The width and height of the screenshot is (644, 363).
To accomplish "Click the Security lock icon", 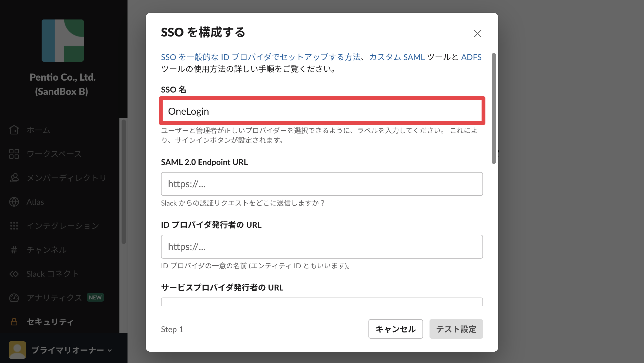I will pyautogui.click(x=14, y=322).
